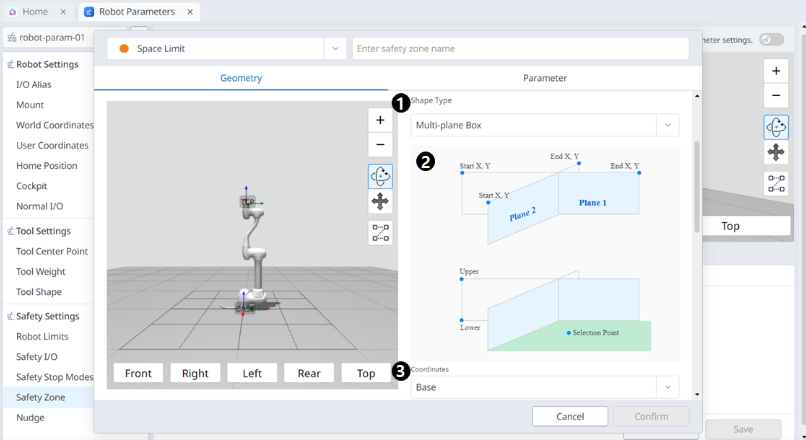
Task: Click the background zoom in plus icon
Action: (x=776, y=71)
